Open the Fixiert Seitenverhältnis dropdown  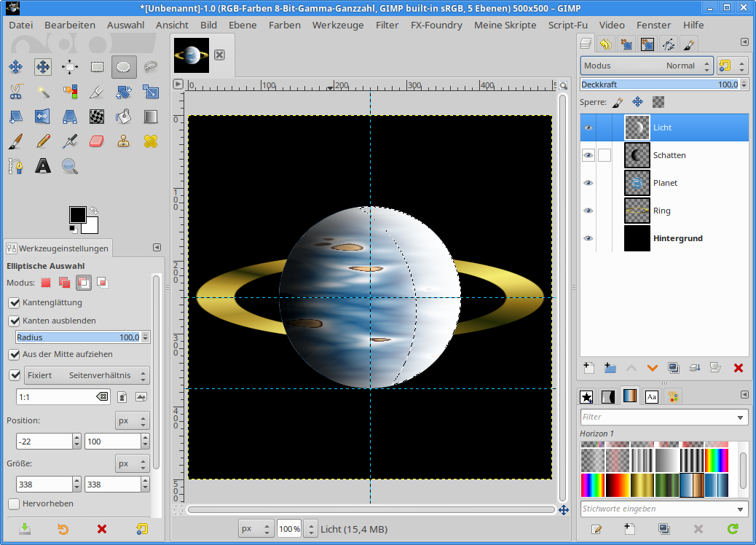click(86, 375)
